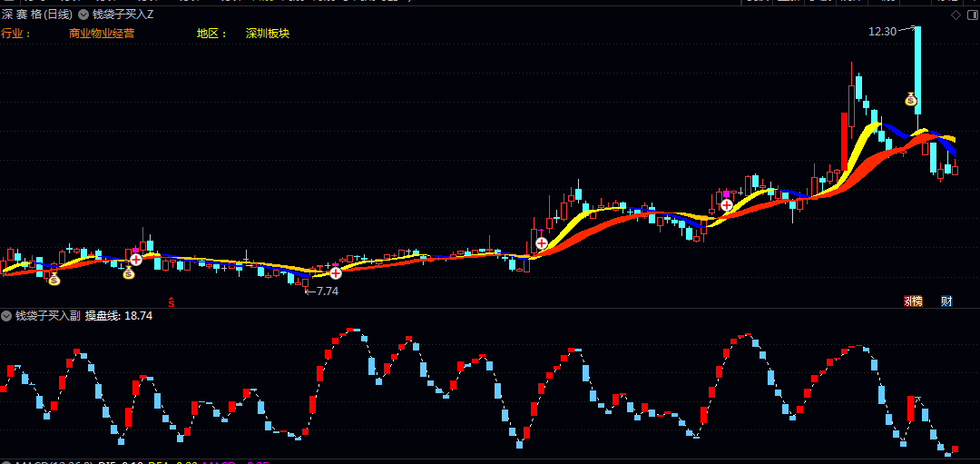Click the 12.30 highest price label
Viewport: 980px width, 464px height.
click(x=883, y=31)
